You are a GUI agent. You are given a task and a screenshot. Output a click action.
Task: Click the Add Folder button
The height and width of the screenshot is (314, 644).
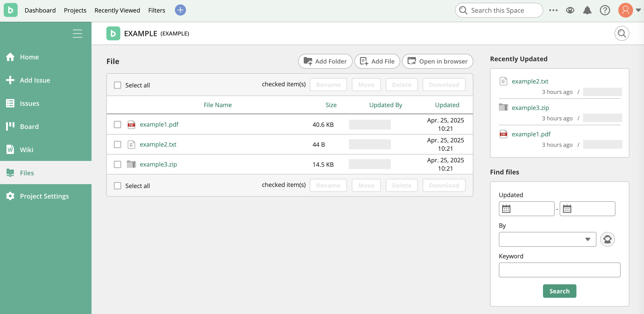pos(325,61)
